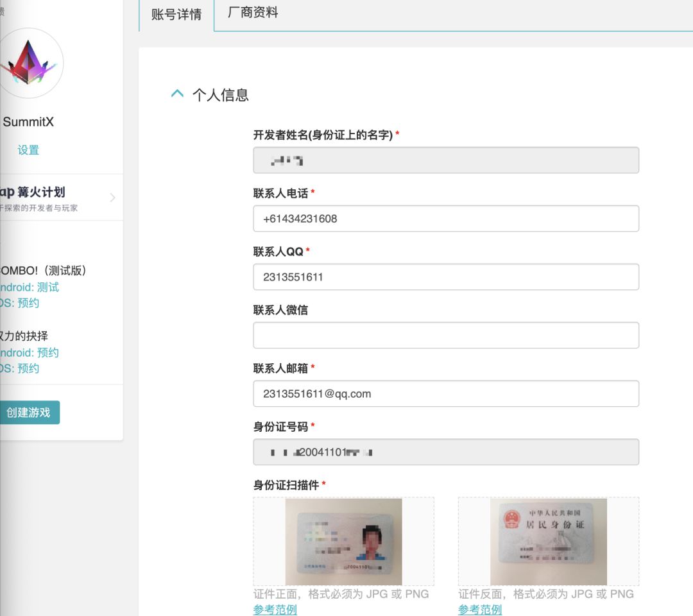
Task: Click the 创建游戏 button
Action: tap(29, 413)
